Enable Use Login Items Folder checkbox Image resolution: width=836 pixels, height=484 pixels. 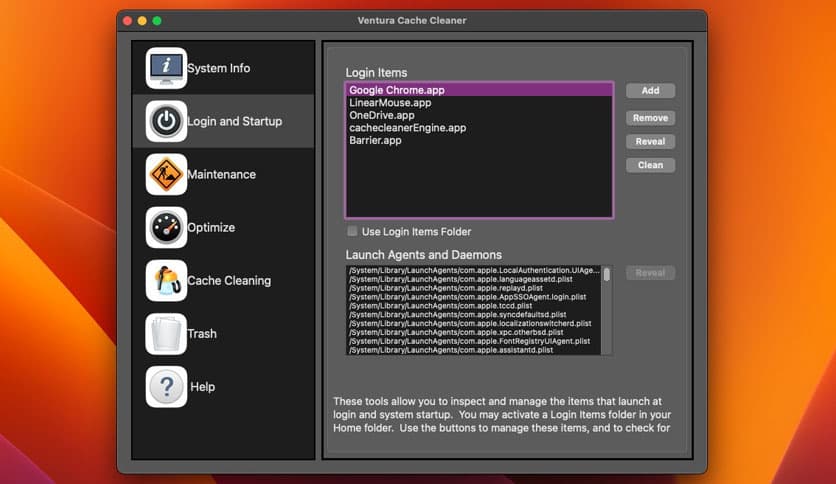point(352,231)
